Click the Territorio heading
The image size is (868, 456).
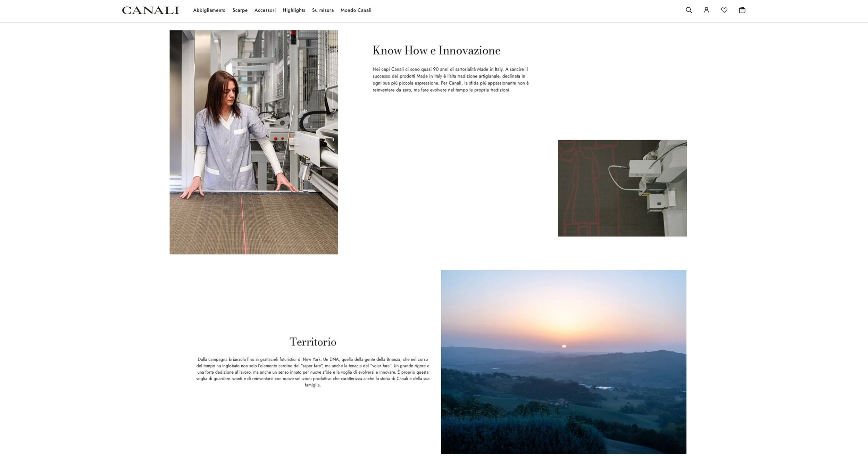[312, 342]
